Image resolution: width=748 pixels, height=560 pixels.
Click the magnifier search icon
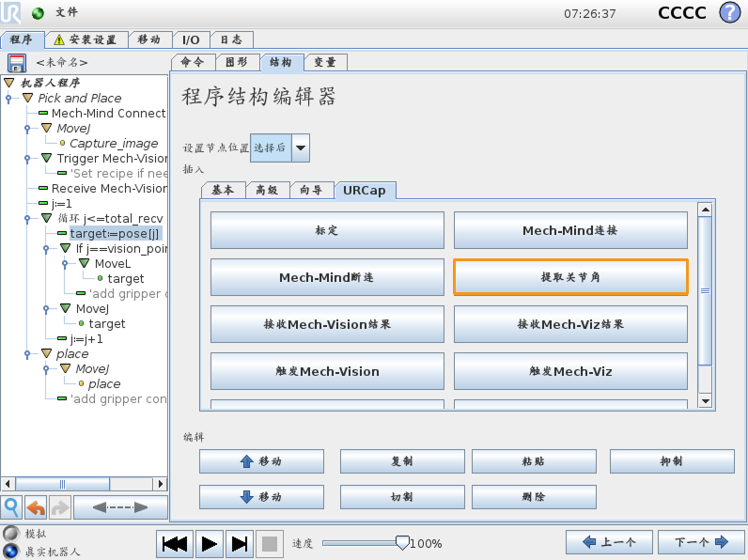pyautogui.click(x=11, y=507)
